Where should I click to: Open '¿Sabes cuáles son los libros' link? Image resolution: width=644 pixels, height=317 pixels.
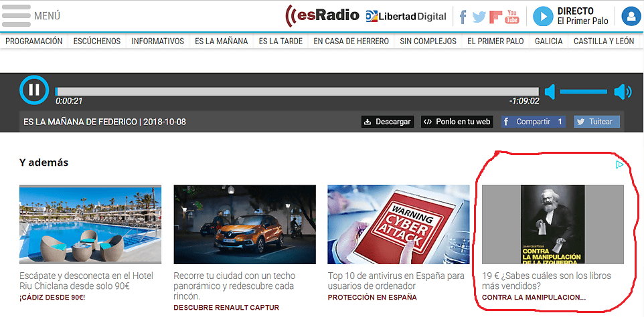tap(547, 280)
